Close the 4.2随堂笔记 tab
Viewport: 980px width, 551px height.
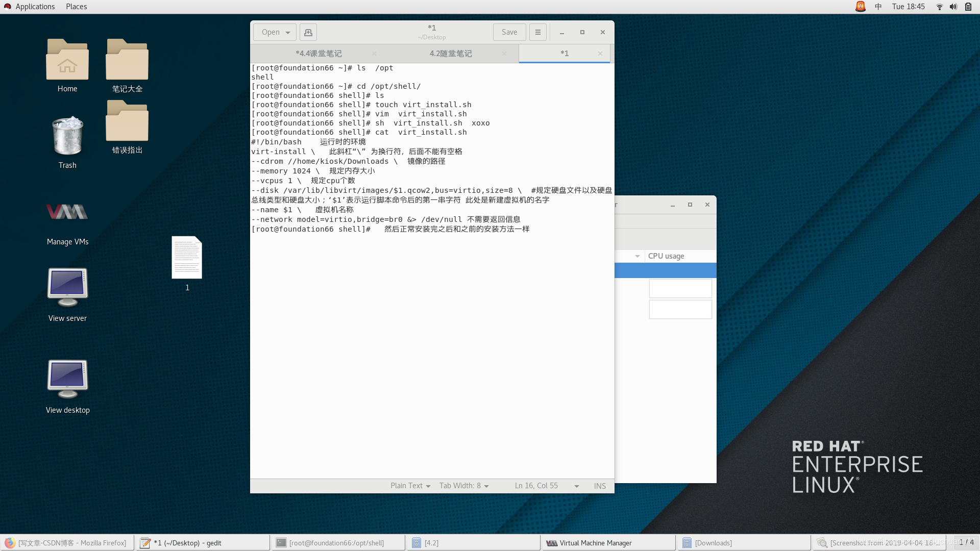tap(504, 54)
